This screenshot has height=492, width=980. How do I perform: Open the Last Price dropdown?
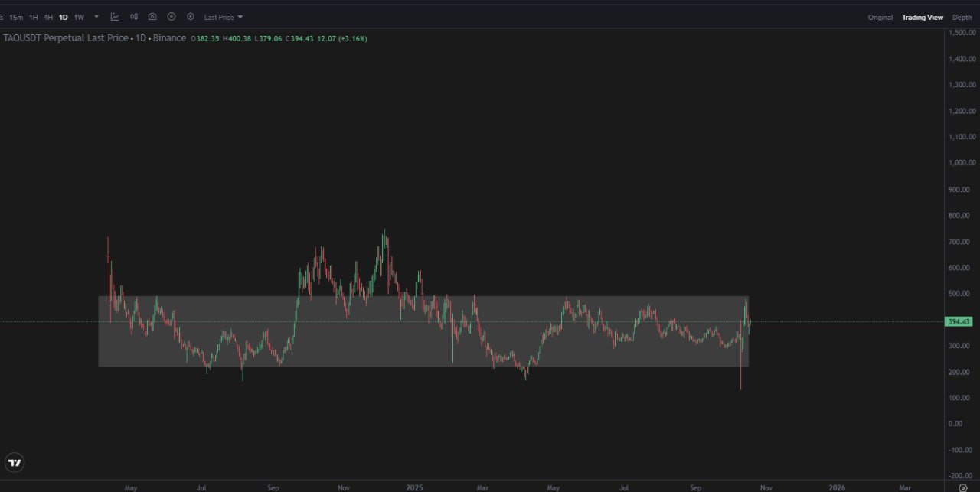tap(223, 17)
